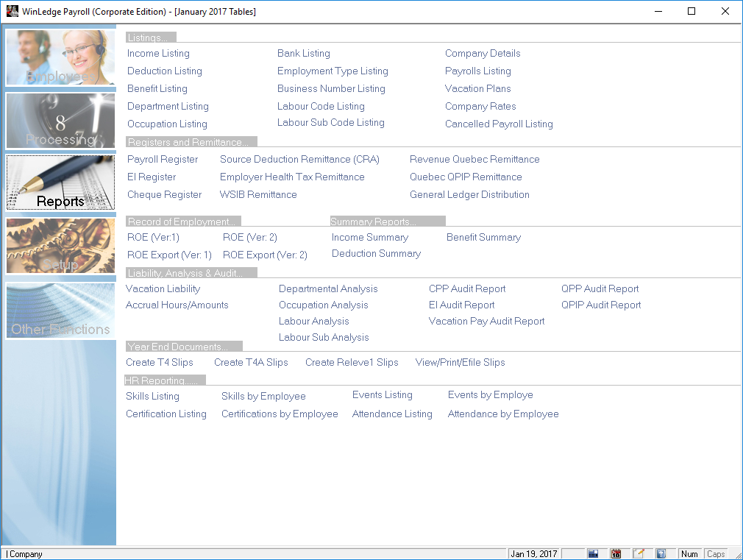Launch Create T4 Slips
The image size is (743, 560).
(x=160, y=363)
